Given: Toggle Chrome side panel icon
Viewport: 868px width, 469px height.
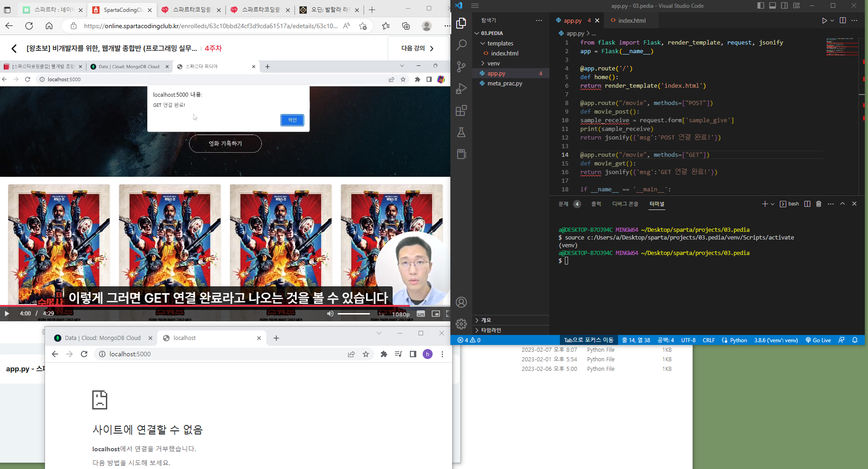Looking at the screenshot, I should coord(413,354).
